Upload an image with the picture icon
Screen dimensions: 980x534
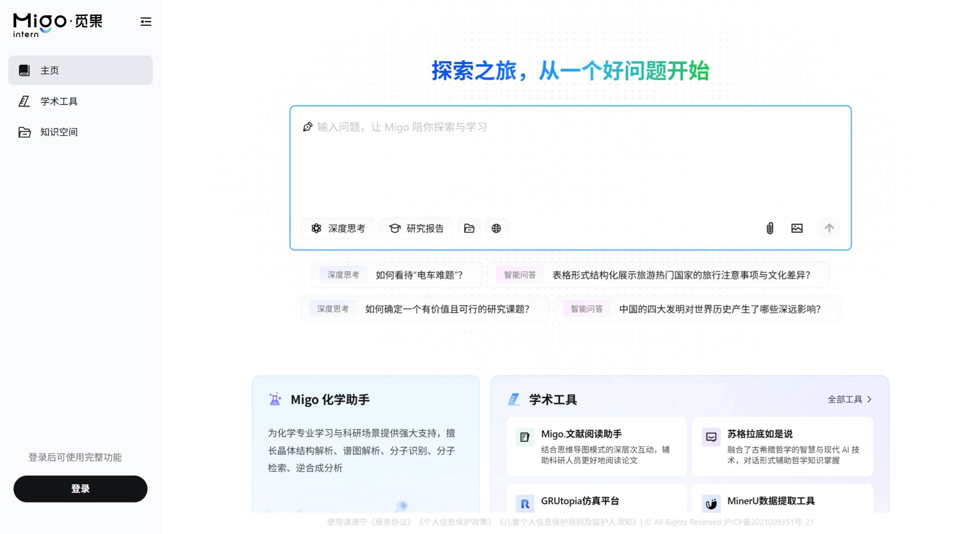pyautogui.click(x=797, y=228)
